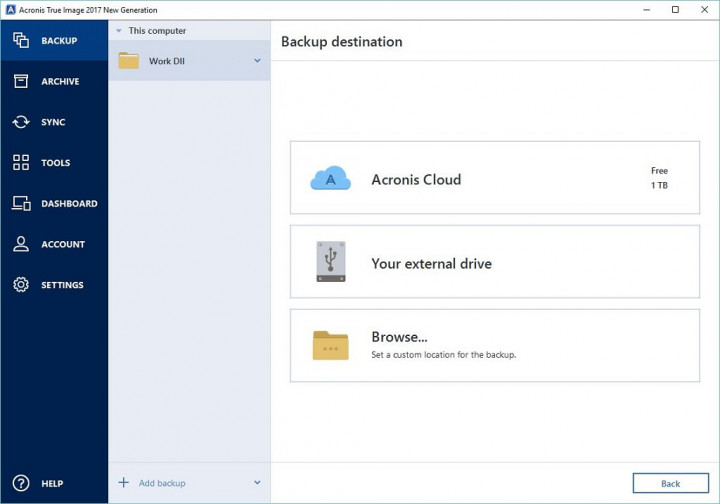The height and width of the screenshot is (504, 720).
Task: Click the Archive box icon
Action: click(21, 81)
